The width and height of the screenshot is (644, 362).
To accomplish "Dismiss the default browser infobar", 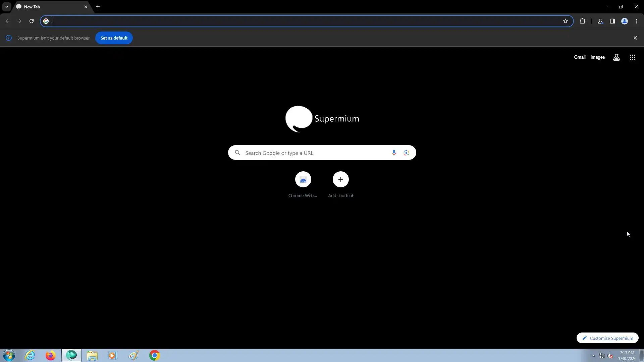I will [635, 38].
